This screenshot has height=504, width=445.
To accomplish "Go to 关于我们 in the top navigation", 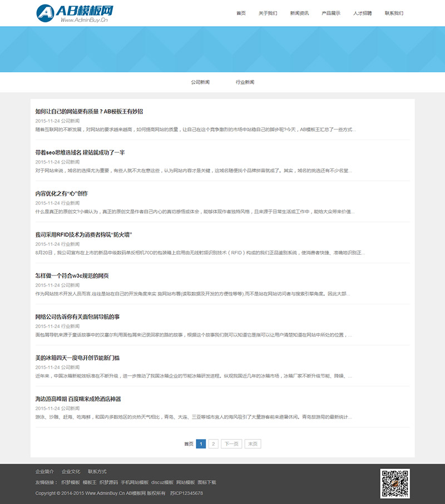I will pyautogui.click(x=268, y=13).
